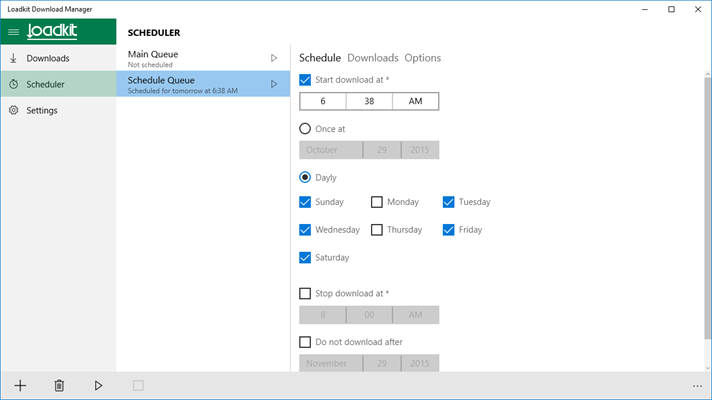Open the start hour picker showing 6
This screenshot has height=400, width=712.
pyautogui.click(x=323, y=101)
